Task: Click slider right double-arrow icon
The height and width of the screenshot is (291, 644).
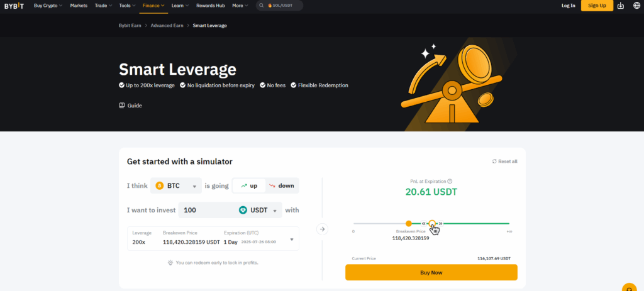Action: 440,224
